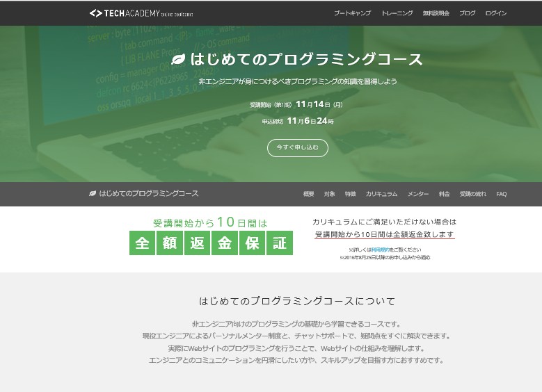Jump to 概要 section
542x392 pixels.
pos(308,194)
